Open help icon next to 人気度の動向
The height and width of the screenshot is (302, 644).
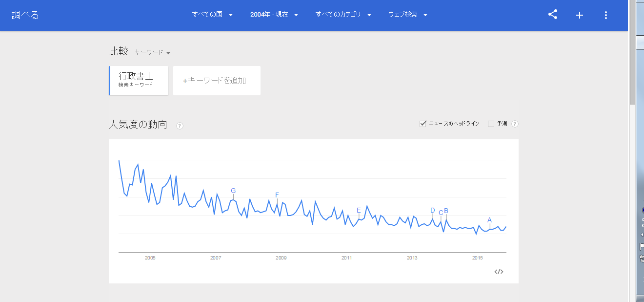coord(180,126)
